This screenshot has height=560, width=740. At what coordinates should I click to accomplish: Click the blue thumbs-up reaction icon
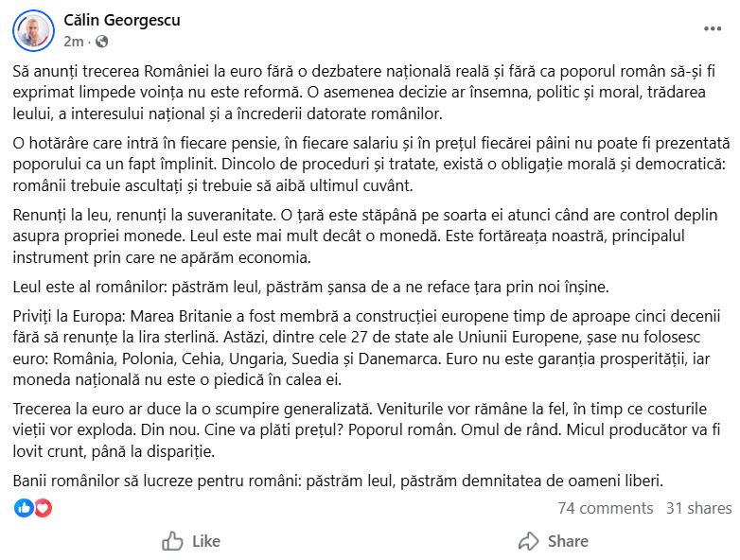pos(24,508)
